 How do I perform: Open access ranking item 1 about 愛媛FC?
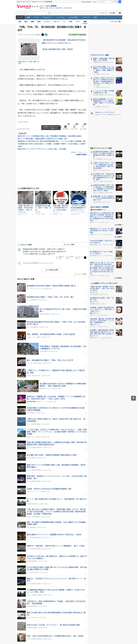pos(104,59)
